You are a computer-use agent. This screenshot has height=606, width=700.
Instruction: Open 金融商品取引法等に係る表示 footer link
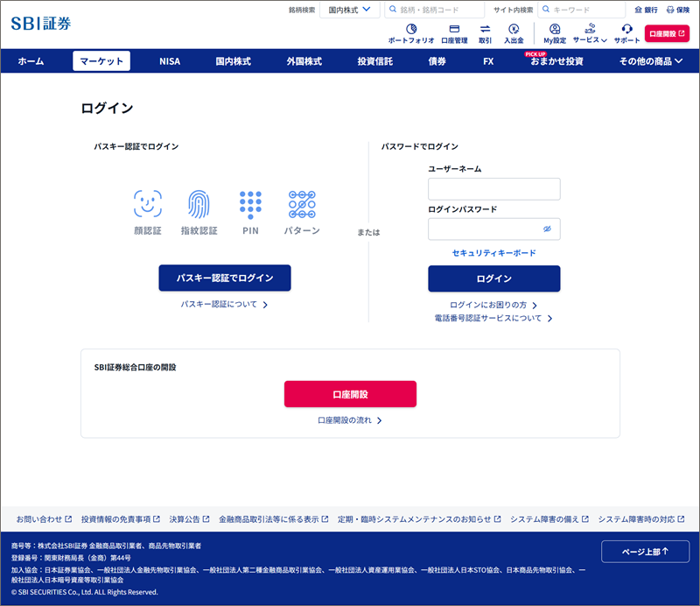[x=274, y=519]
